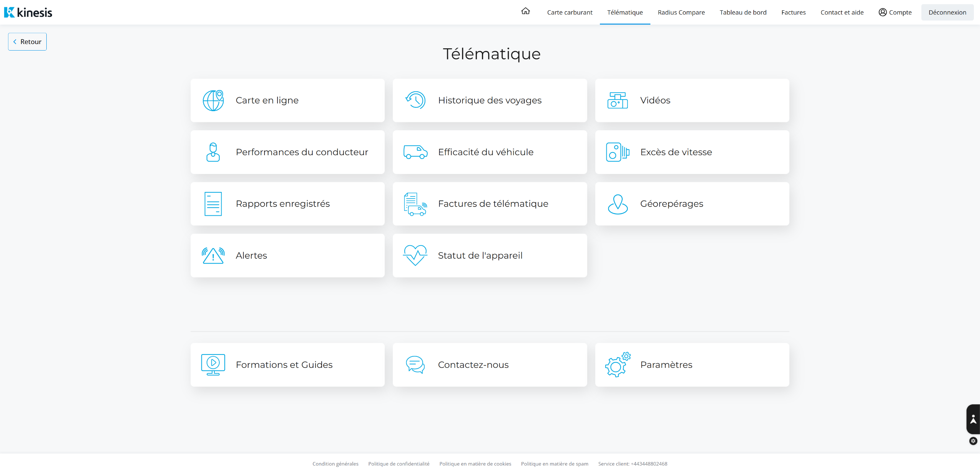The height and width of the screenshot is (474, 980).
Task: Open the Compte account menu
Action: click(x=895, y=12)
